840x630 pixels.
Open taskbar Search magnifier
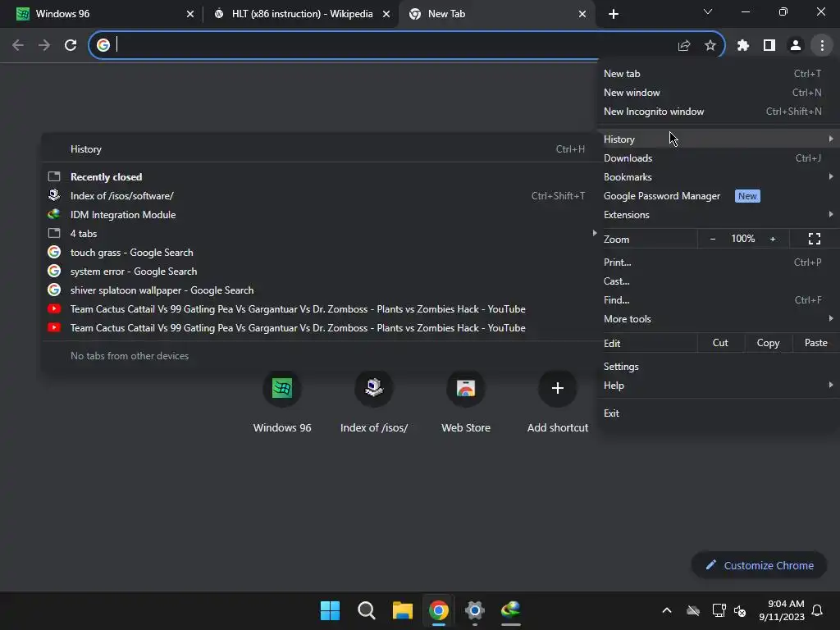[x=367, y=610]
